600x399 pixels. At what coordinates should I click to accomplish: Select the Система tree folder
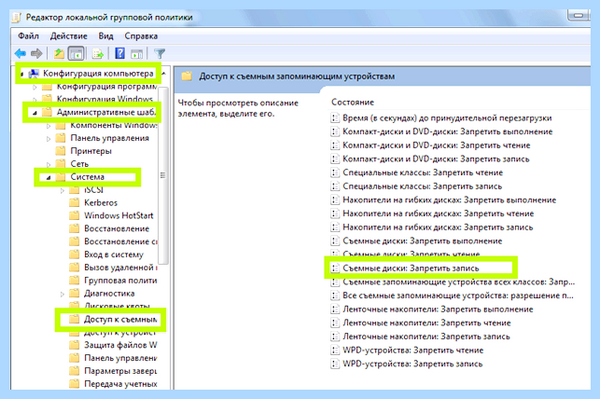87,177
